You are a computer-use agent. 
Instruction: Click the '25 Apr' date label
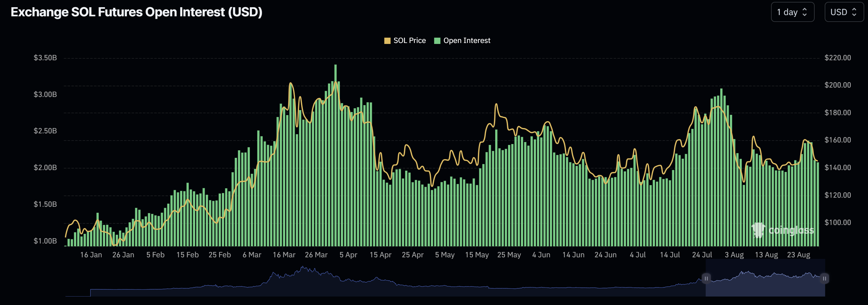point(412,255)
